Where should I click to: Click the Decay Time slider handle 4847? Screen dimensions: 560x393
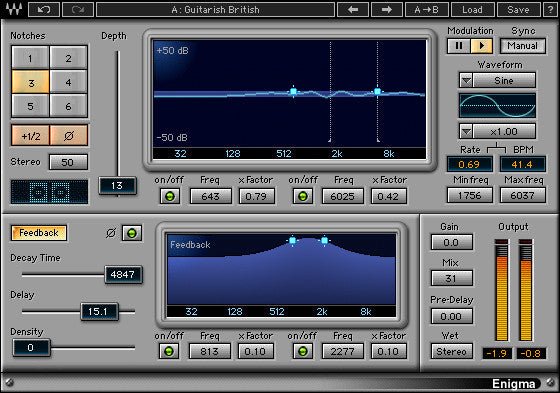123,274
